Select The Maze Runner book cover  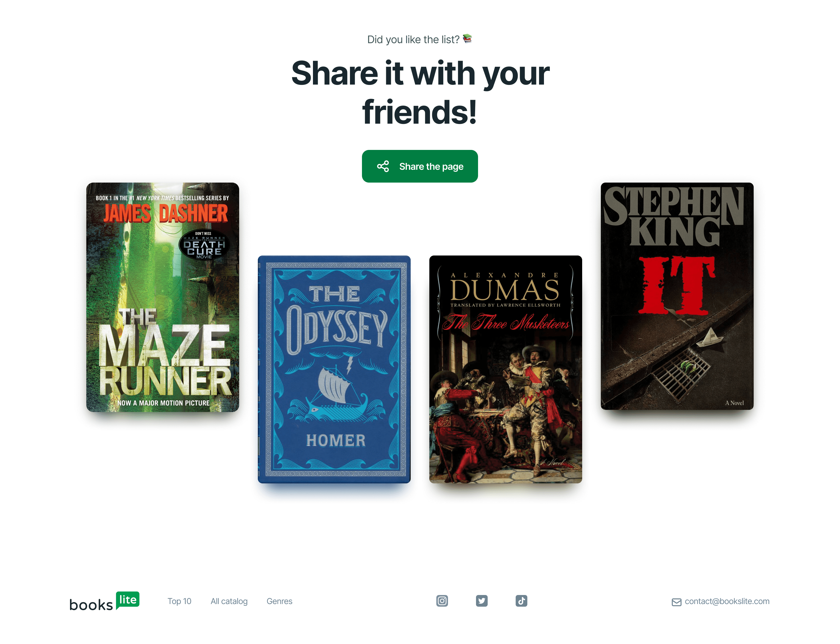162,297
